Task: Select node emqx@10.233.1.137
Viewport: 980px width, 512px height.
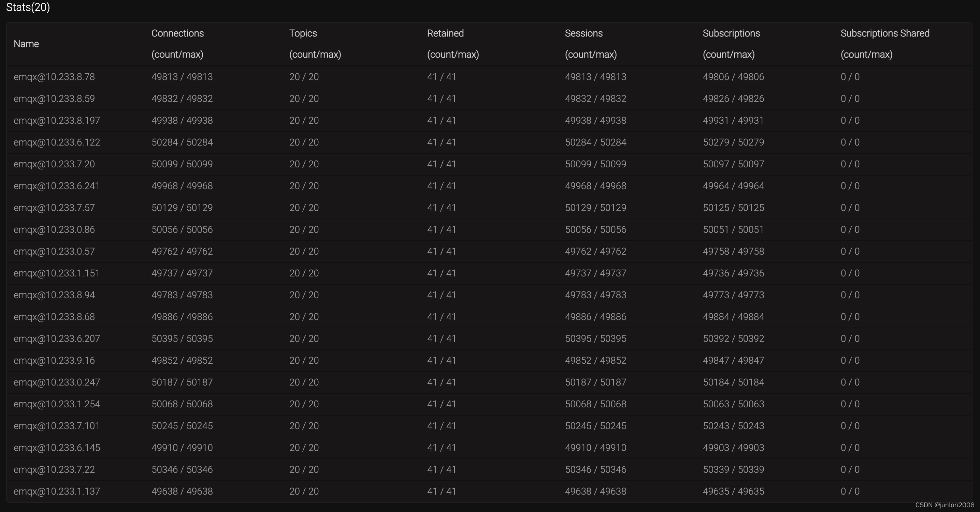Action: pos(57,491)
